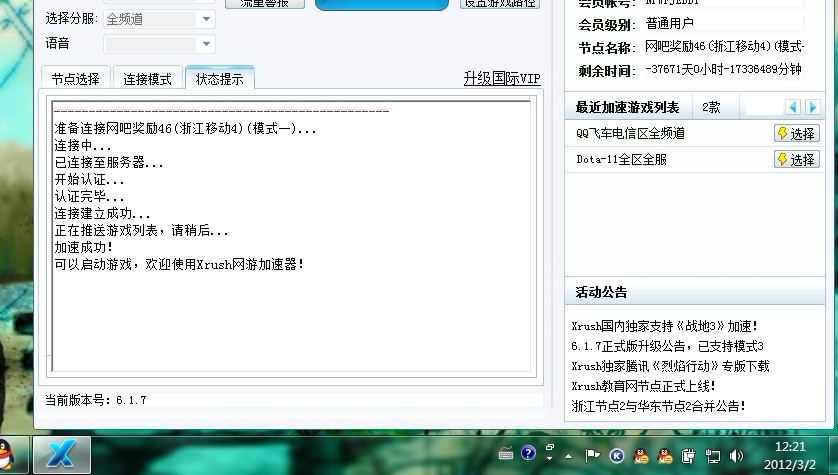Click the 活动公告 header
Viewport: 838px width, 475px height.
pyautogui.click(x=601, y=292)
